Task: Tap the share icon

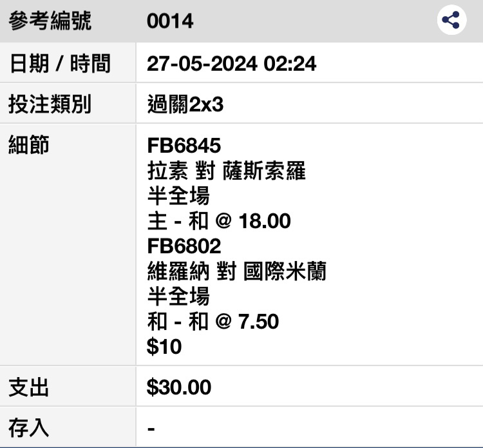Action: (451, 20)
